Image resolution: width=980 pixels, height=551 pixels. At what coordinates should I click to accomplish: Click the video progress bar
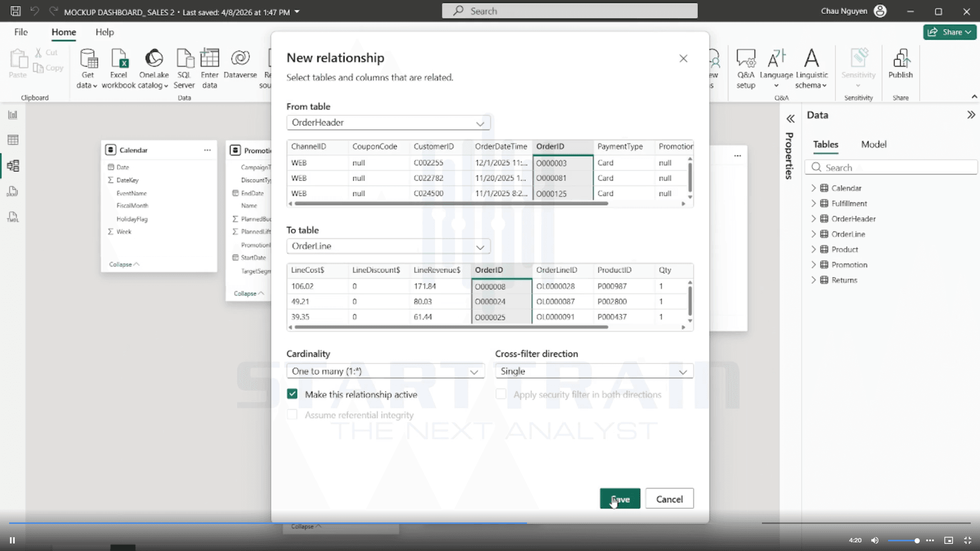(x=489, y=523)
